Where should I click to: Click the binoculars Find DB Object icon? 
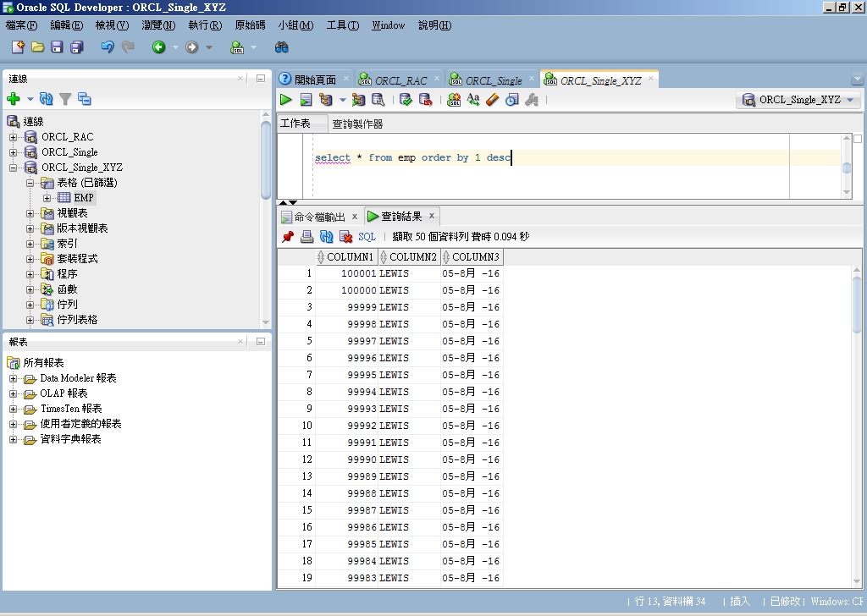click(x=281, y=47)
